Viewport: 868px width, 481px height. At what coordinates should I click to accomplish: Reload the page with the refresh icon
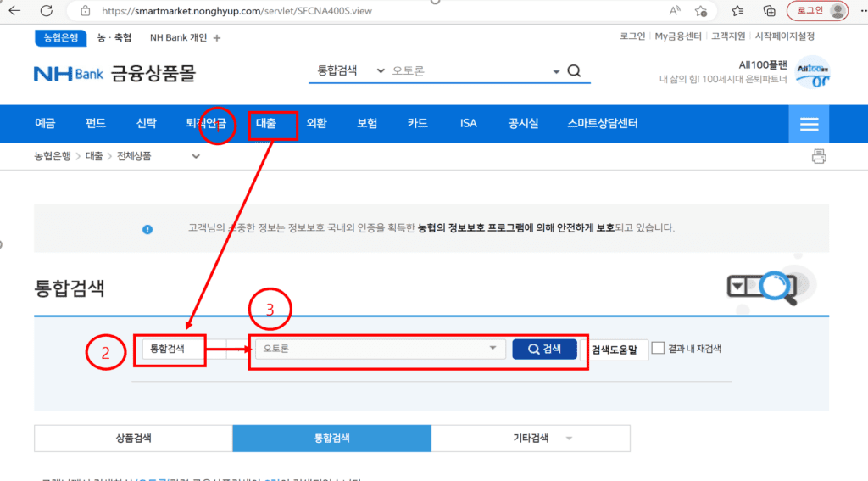point(47,10)
